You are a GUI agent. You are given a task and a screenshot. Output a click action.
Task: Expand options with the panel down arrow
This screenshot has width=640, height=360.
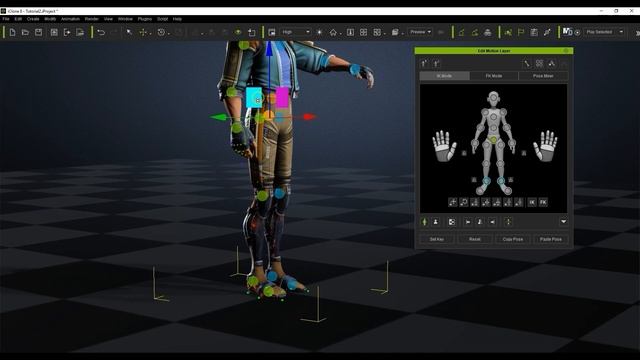point(563,222)
